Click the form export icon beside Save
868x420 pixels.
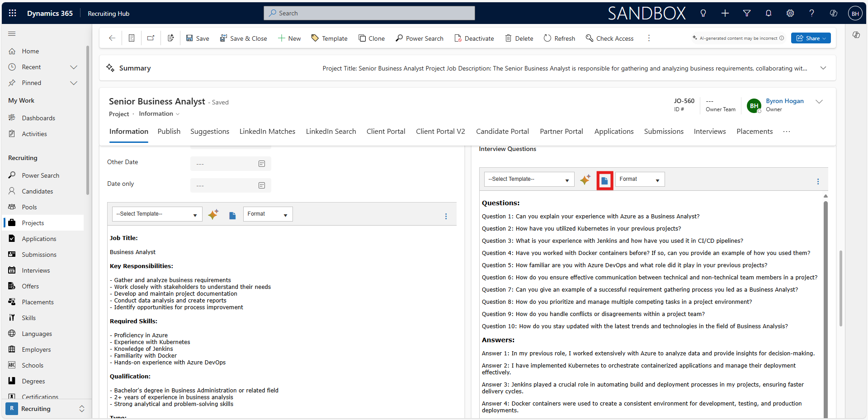(170, 38)
